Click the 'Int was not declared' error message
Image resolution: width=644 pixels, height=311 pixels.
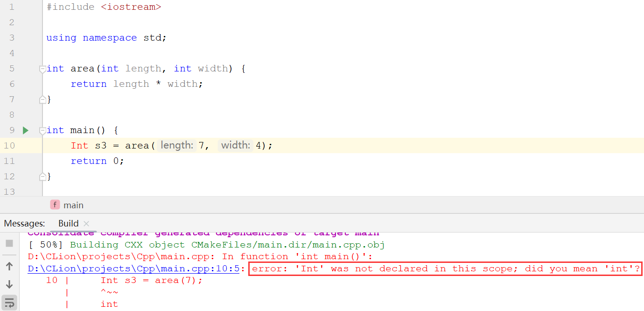446,269
